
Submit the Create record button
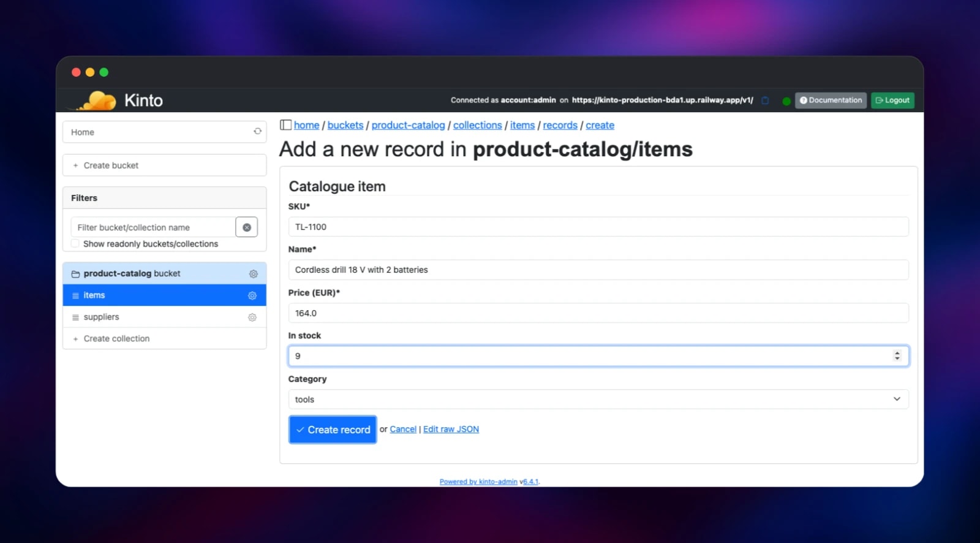333,430
